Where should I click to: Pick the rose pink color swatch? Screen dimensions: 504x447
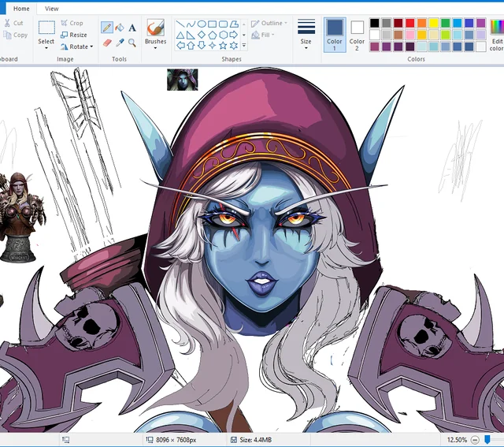tap(409, 35)
